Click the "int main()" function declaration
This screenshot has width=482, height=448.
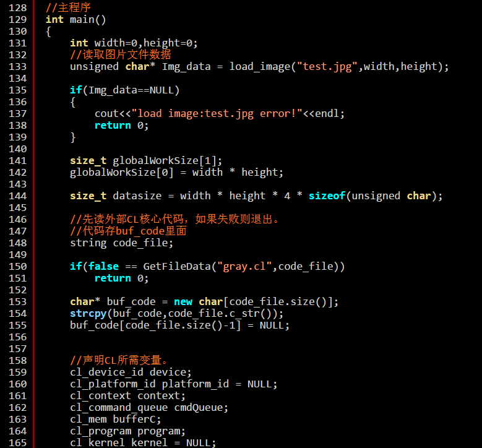[76, 19]
